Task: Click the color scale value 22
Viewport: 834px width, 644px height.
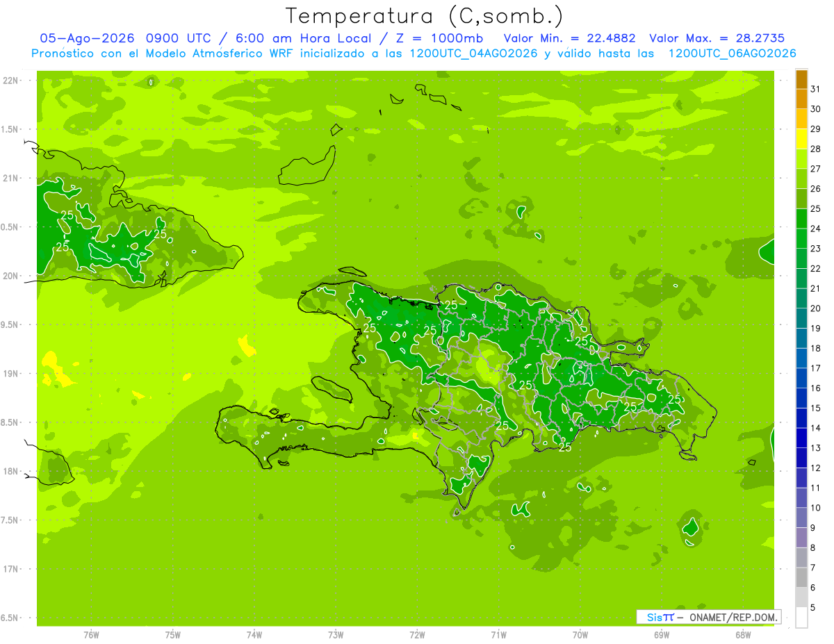Action: pos(816,269)
